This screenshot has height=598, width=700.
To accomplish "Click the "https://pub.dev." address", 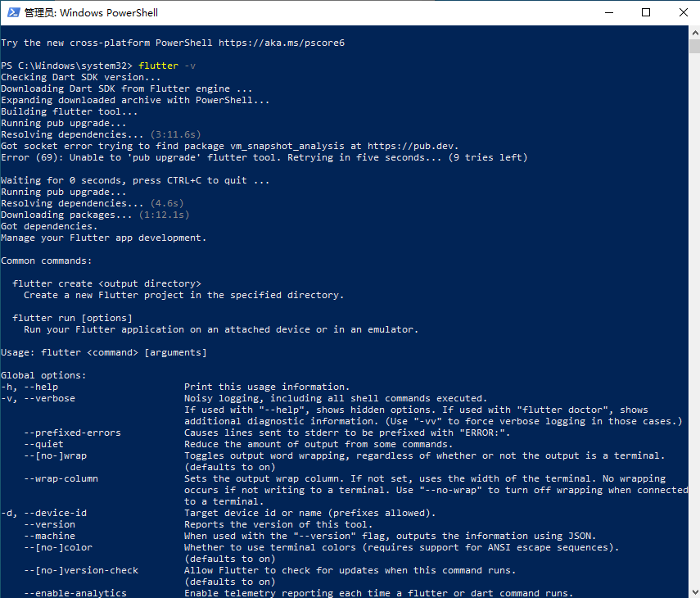I will (413, 146).
